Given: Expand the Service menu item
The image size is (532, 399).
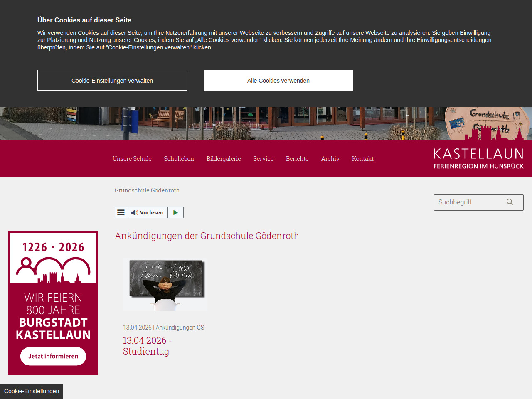Looking at the screenshot, I should click(263, 159).
